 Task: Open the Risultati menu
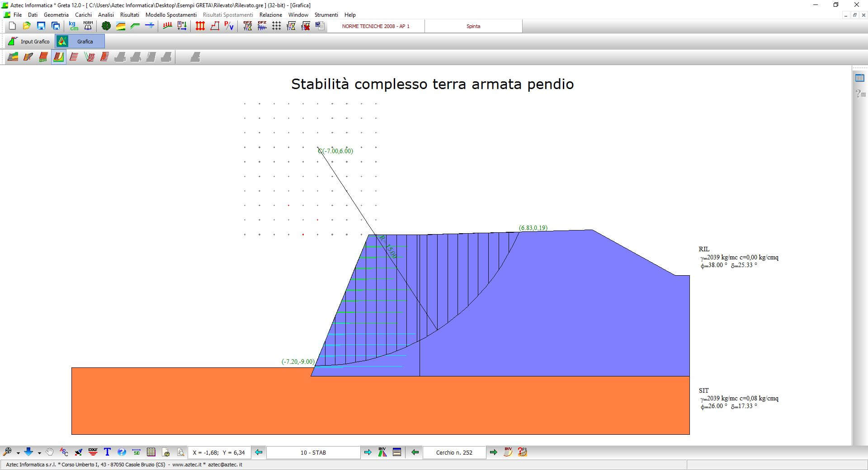(129, 15)
